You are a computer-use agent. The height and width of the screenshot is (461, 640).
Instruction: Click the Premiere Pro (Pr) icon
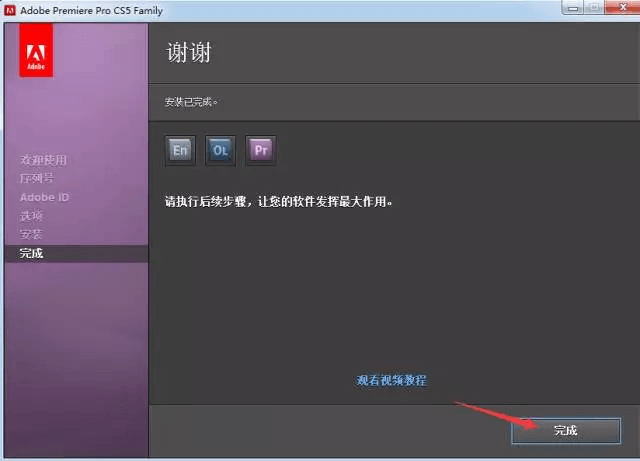click(x=261, y=150)
